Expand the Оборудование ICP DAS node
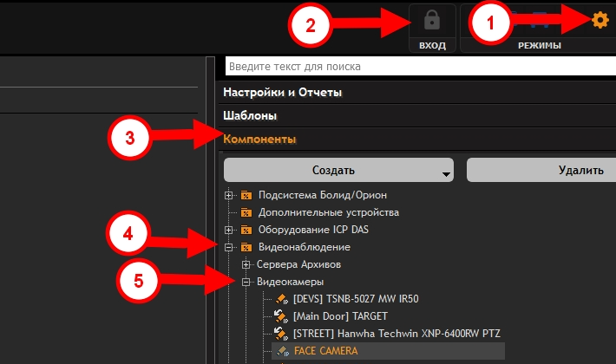The width and height of the screenshot is (616, 364). click(229, 230)
